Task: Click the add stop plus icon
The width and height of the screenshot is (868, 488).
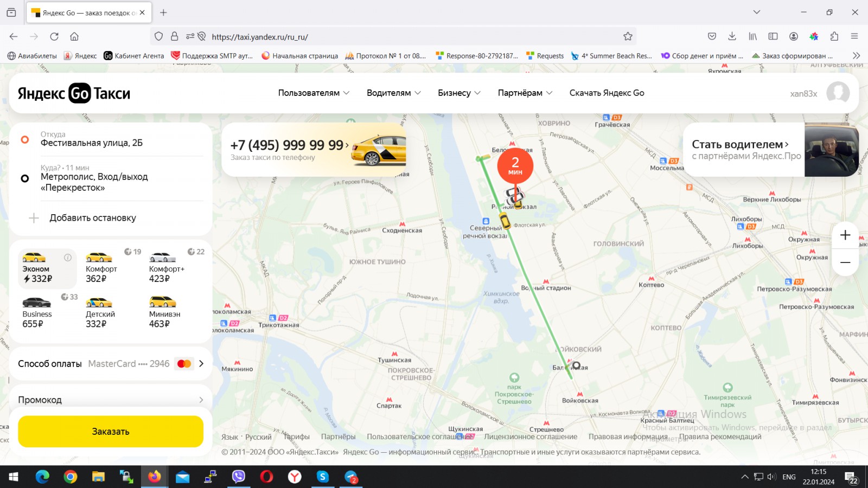Action: [x=34, y=218]
